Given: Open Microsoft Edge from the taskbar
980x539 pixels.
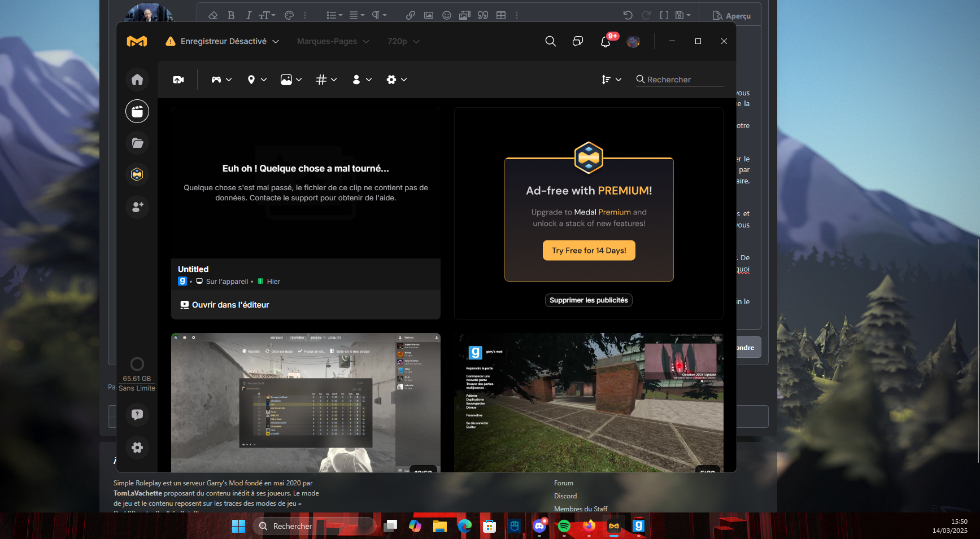Looking at the screenshot, I should coord(465,526).
